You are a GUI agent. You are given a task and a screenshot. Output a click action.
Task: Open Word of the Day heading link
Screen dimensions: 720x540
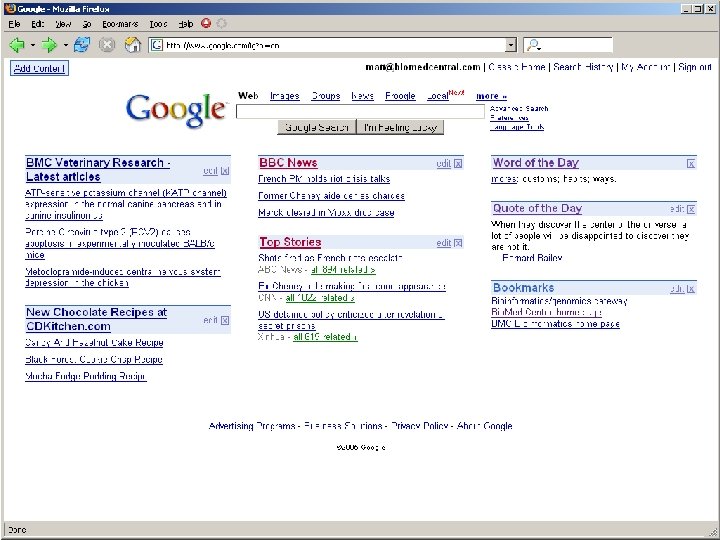pyautogui.click(x=535, y=163)
